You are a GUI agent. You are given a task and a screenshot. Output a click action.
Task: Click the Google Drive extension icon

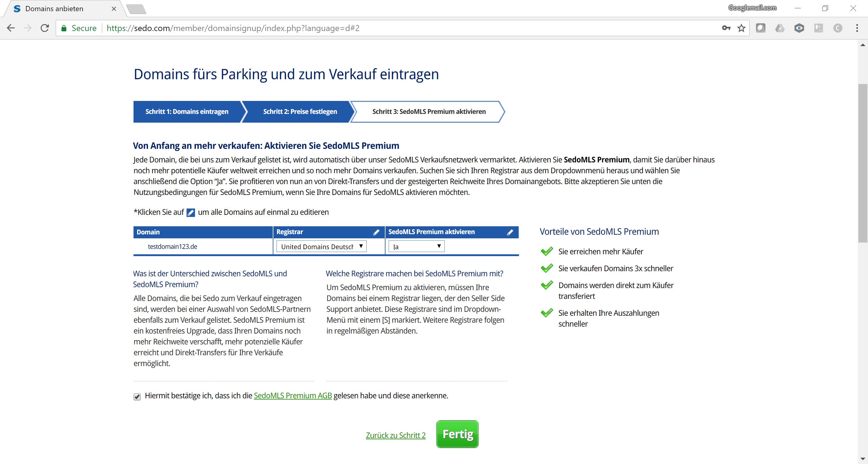(x=780, y=28)
